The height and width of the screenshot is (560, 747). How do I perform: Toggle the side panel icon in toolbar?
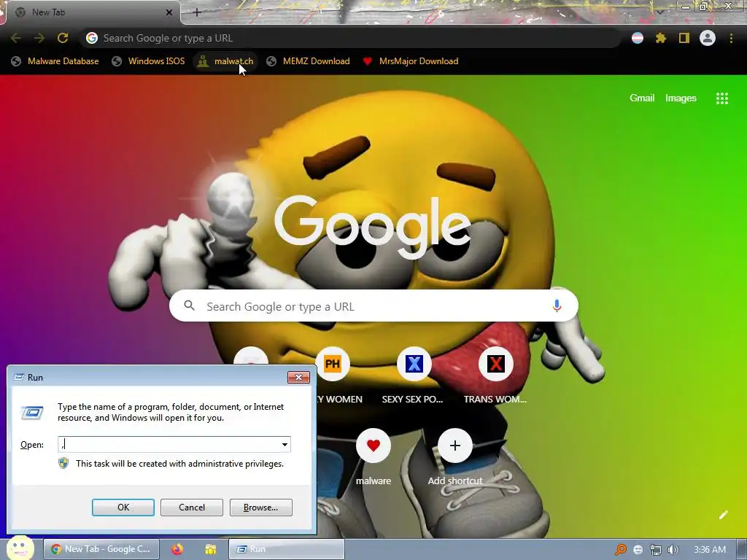coord(684,38)
